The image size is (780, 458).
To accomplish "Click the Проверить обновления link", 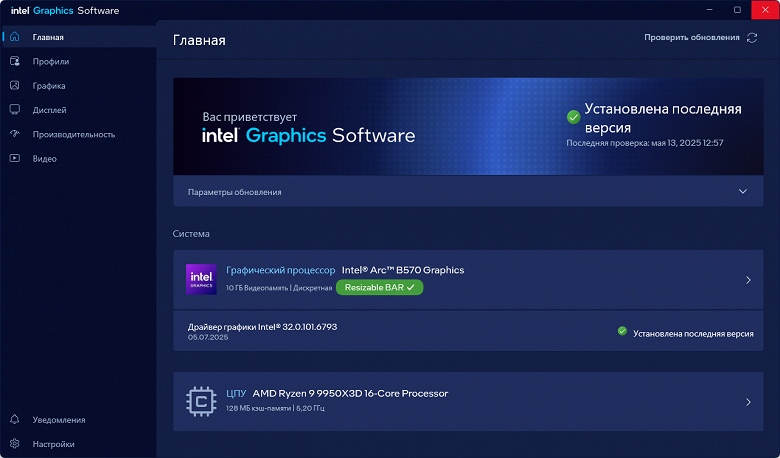I will pos(691,37).
